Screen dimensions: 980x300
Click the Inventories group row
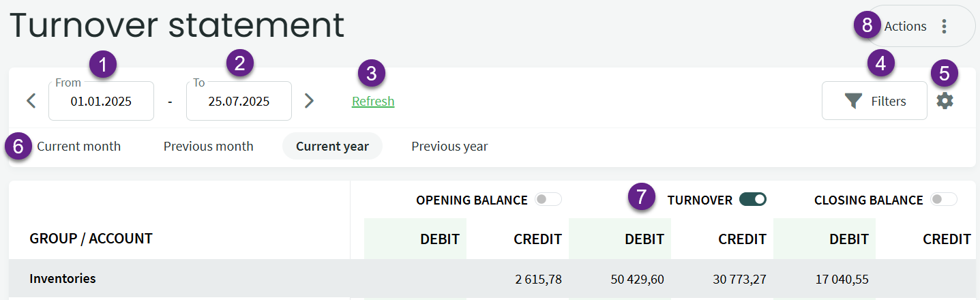pos(63,278)
